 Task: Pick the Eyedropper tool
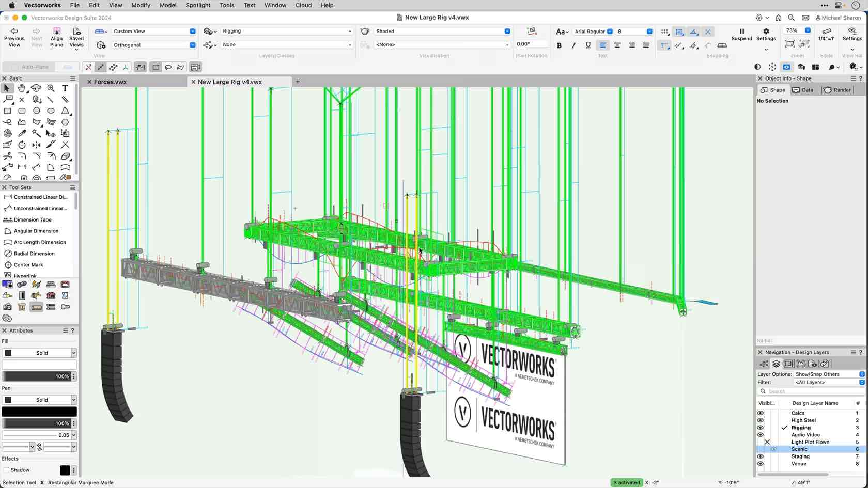[x=22, y=133]
